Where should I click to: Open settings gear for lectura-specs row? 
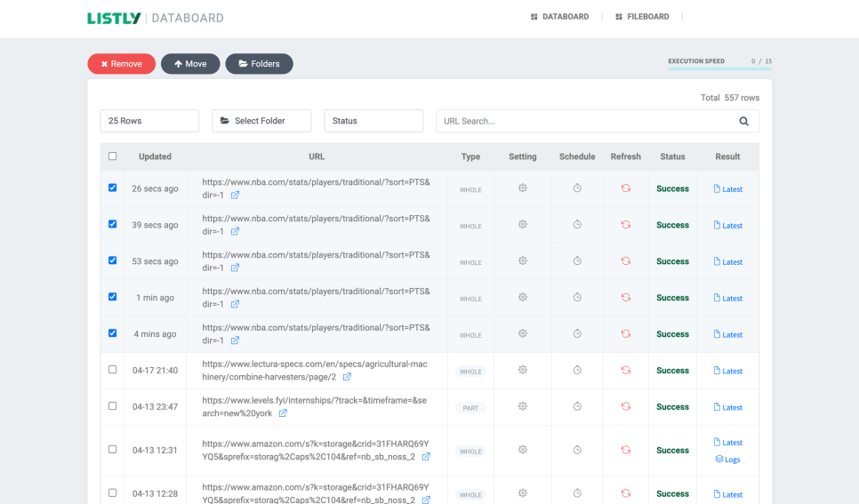click(523, 370)
